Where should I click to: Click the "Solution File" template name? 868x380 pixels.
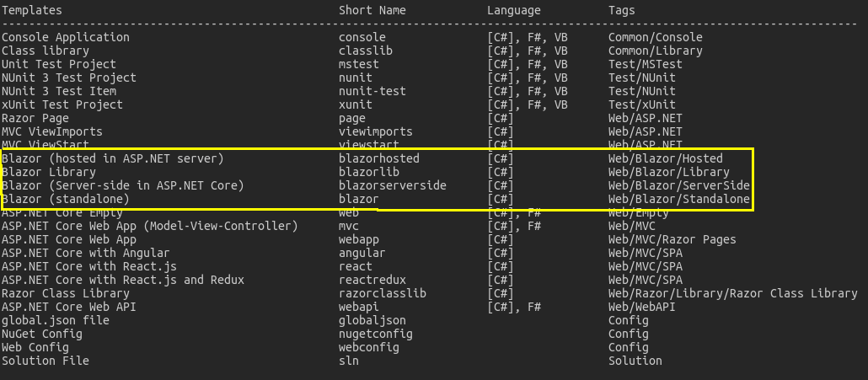click(46, 361)
